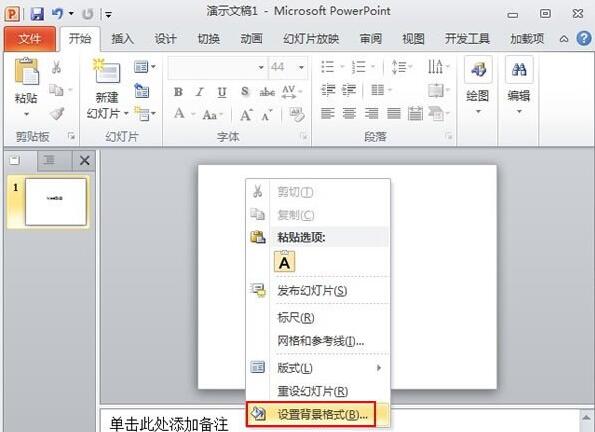Open the 剪贴板 dialog launcher
Viewport: 595px width, 432px height.
click(71, 136)
